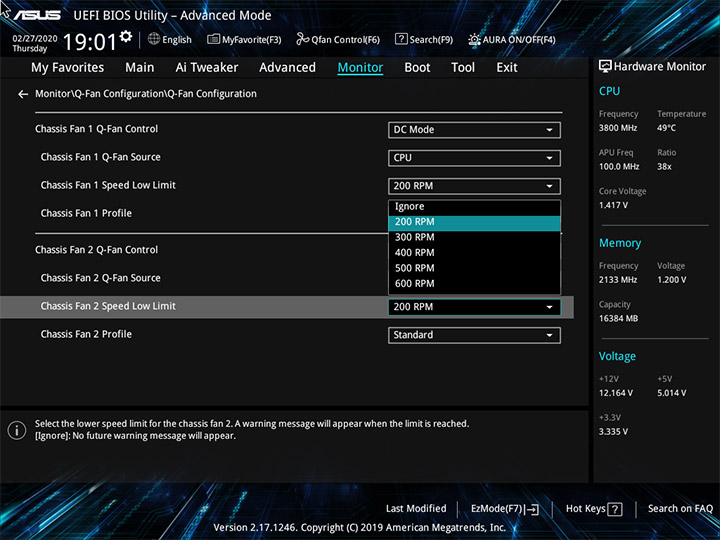
Task: Switch to Main tab
Action: click(x=140, y=68)
